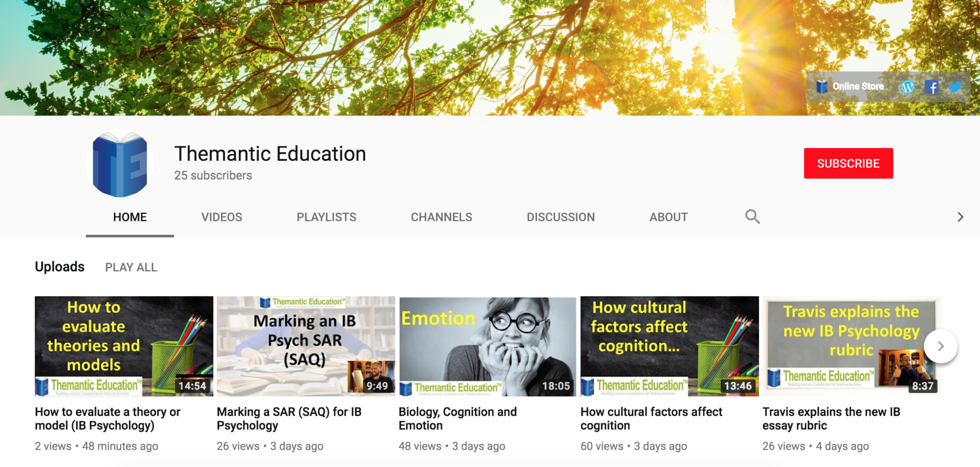The image size is (980, 467).
Task: Search the channel with magnifier icon
Action: pyautogui.click(x=752, y=217)
